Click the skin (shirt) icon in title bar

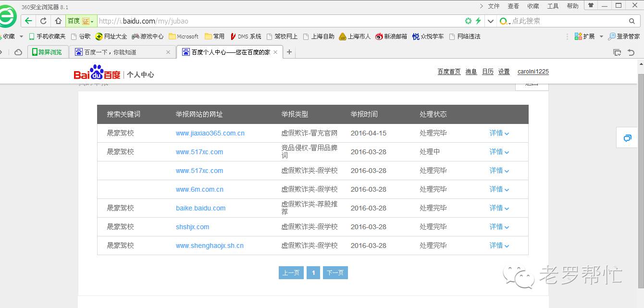pos(591,5)
